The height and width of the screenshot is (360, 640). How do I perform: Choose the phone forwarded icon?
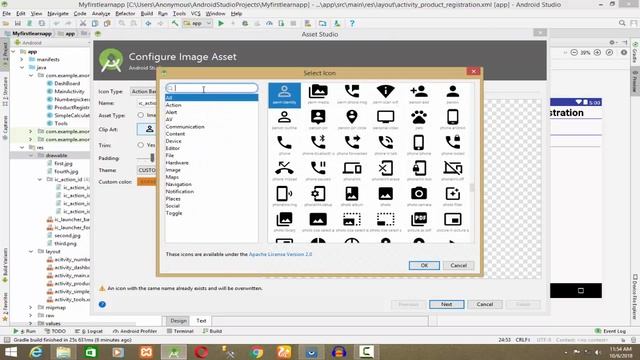352,143
